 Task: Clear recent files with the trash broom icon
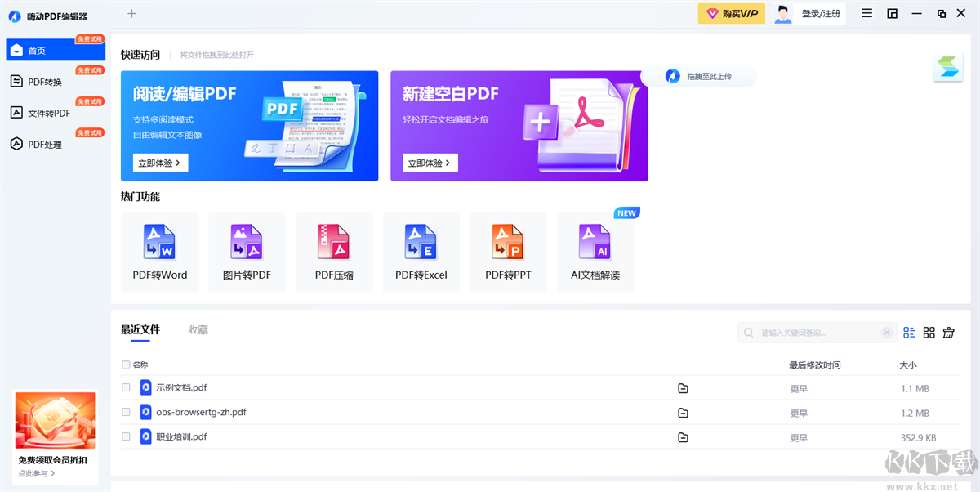(x=948, y=333)
